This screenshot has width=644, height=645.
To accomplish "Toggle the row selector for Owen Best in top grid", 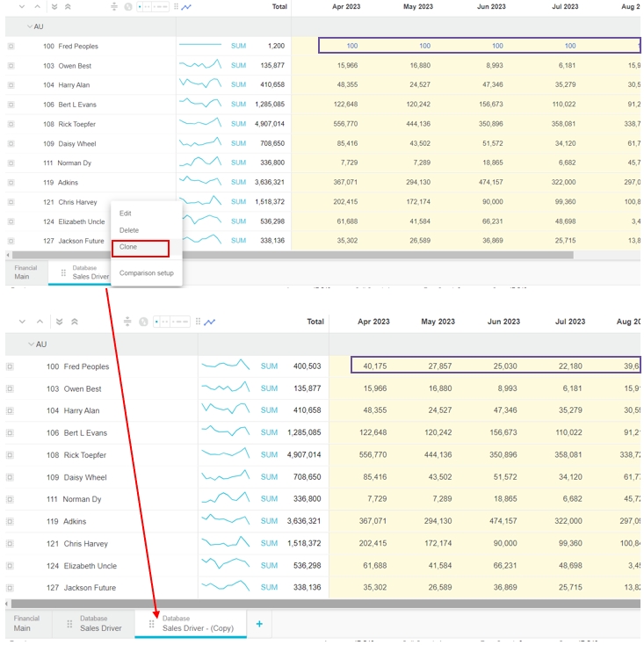I will point(11,66).
